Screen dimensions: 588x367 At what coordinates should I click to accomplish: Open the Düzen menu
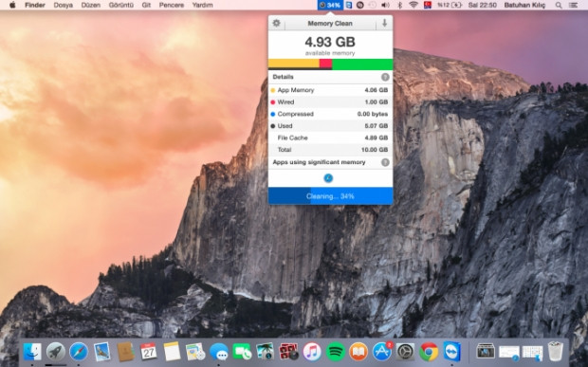(91, 6)
